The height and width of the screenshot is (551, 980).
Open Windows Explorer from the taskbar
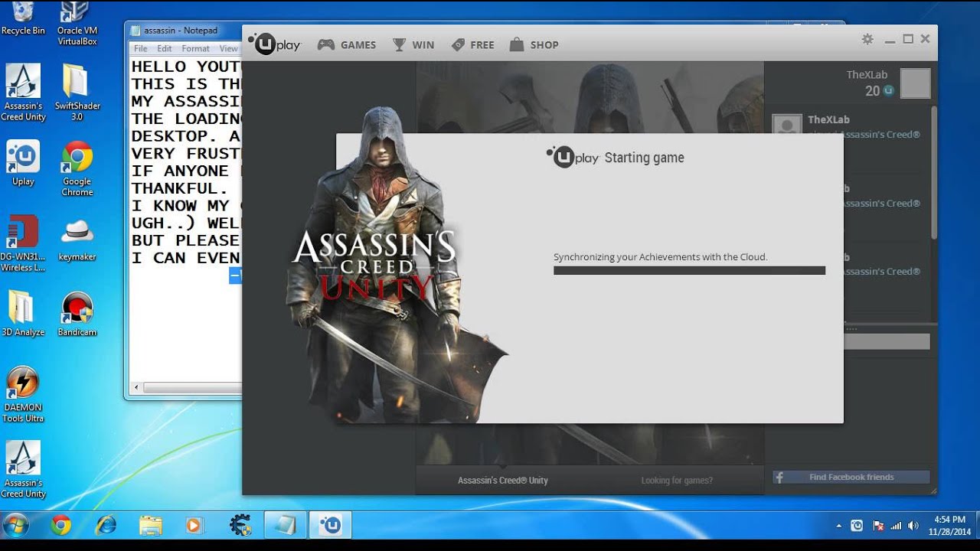[x=150, y=525]
